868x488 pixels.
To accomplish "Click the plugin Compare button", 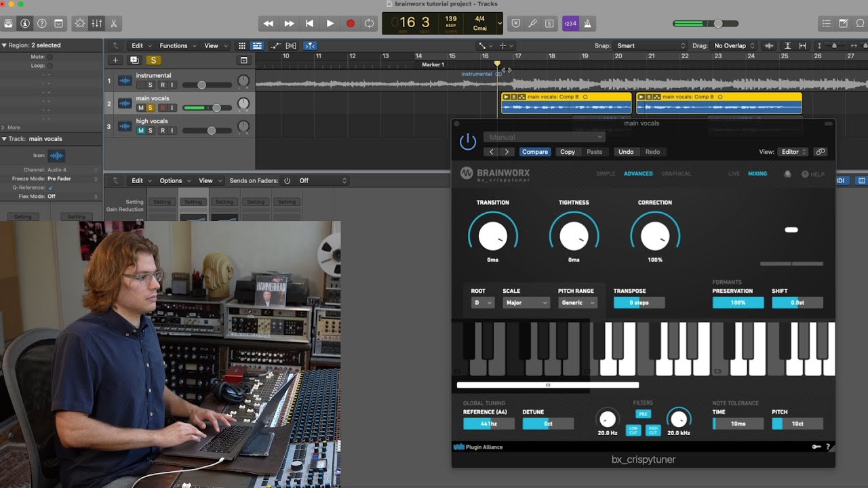I will tap(535, 152).
